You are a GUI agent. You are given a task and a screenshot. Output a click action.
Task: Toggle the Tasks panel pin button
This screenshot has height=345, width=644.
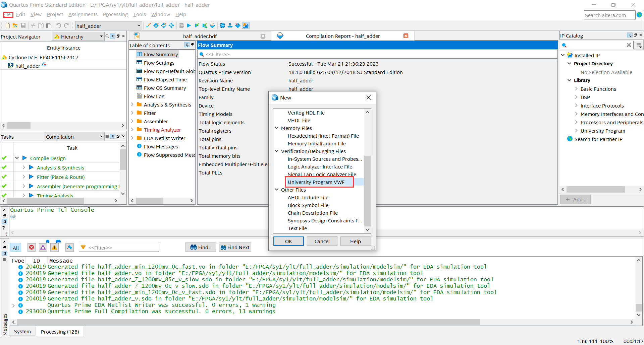tap(113, 136)
